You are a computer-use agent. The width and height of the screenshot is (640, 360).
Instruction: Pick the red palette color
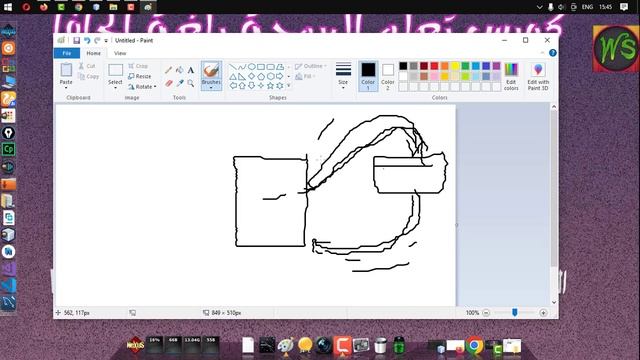click(x=434, y=66)
